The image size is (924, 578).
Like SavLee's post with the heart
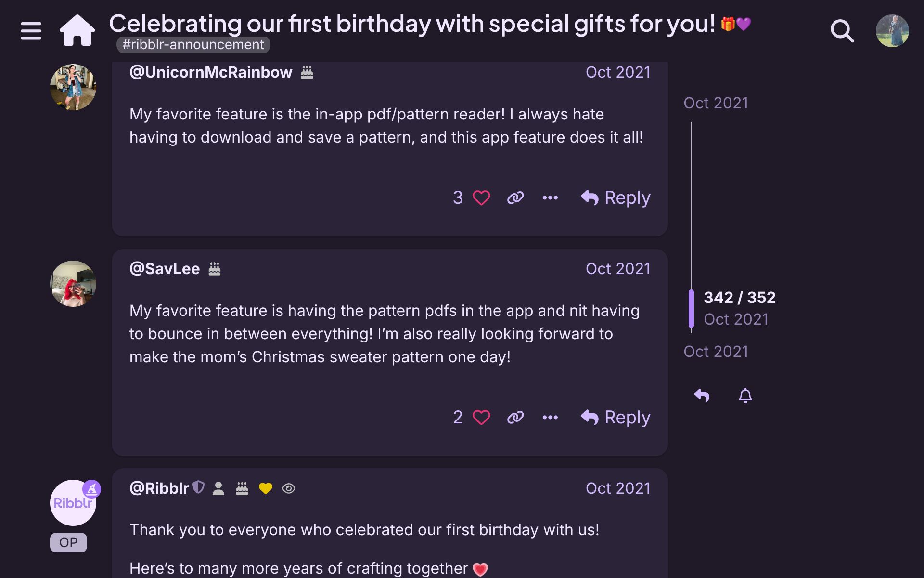click(x=481, y=418)
